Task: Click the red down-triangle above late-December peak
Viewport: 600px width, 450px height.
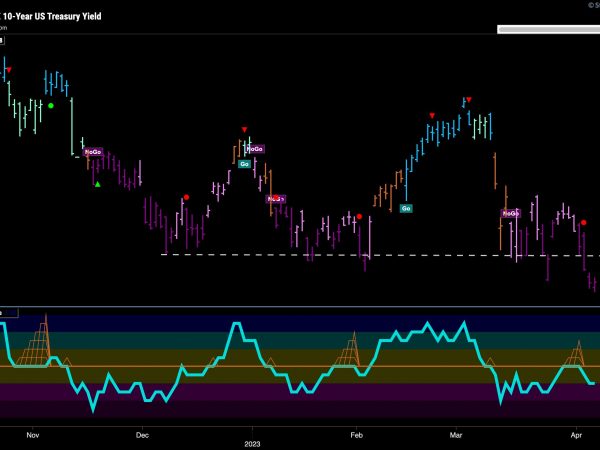Action: [x=245, y=130]
